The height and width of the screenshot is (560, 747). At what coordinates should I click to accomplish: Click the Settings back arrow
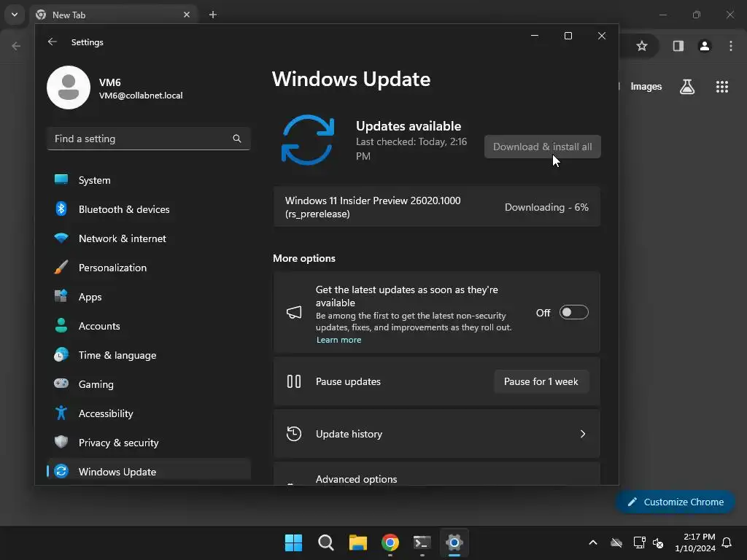point(53,42)
